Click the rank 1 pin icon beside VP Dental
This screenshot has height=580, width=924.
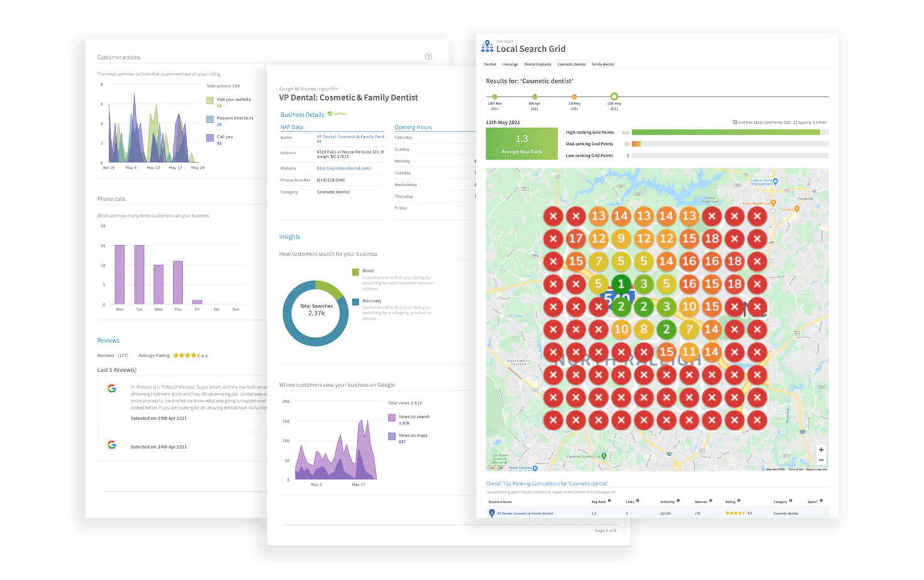(492, 513)
